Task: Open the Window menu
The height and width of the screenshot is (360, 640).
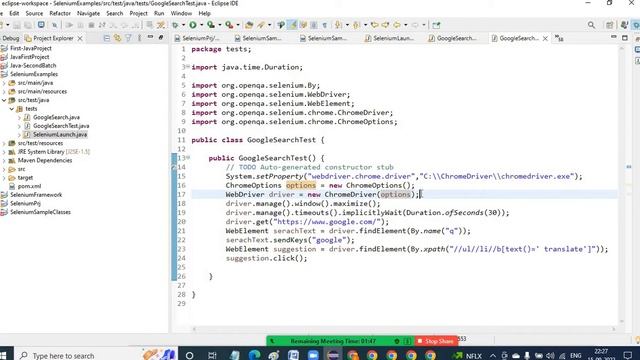Action: [181, 13]
